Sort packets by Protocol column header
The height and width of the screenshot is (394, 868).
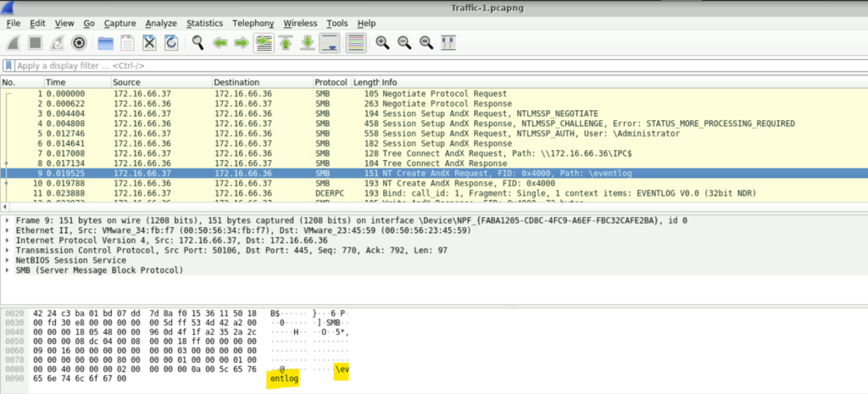(331, 82)
